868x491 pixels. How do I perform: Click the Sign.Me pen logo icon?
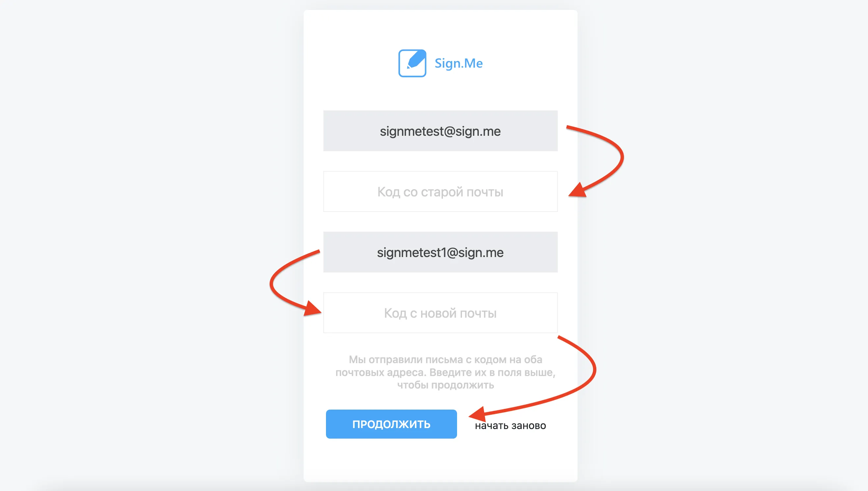[412, 63]
